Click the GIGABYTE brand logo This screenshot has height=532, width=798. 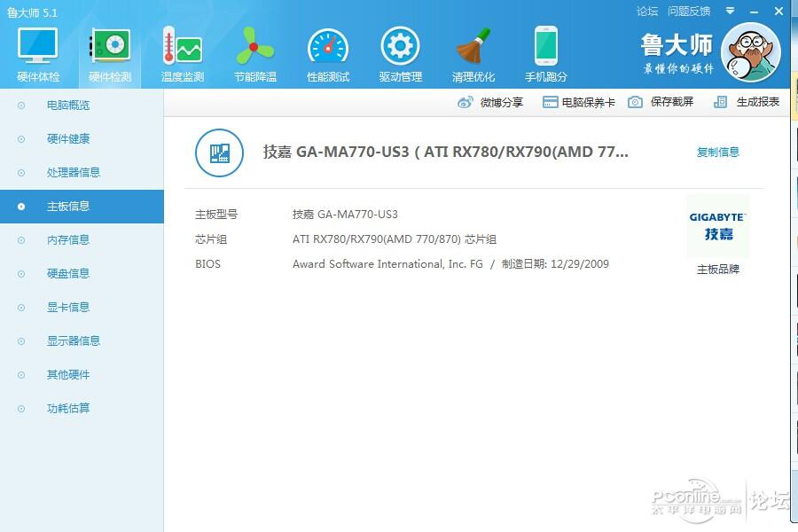point(717,226)
